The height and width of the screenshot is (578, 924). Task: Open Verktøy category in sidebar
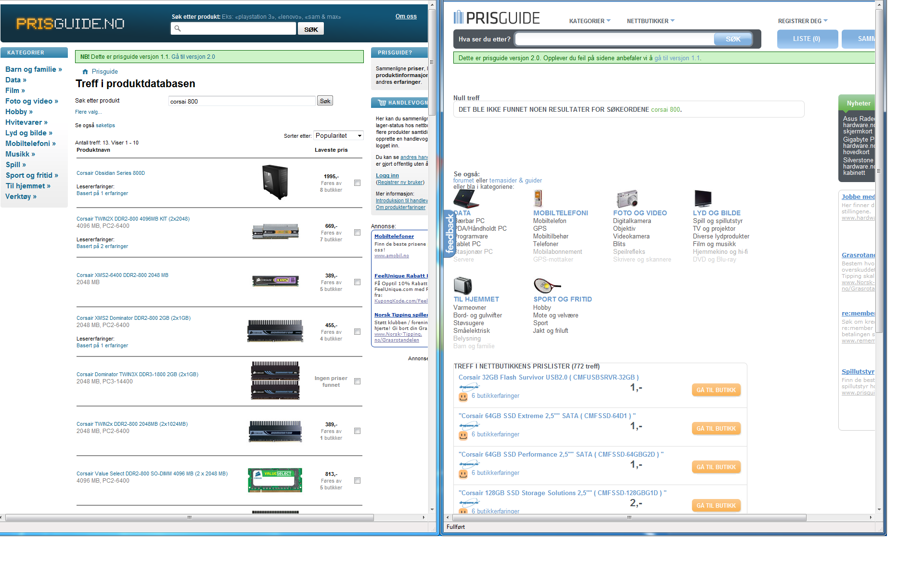pos(21,197)
